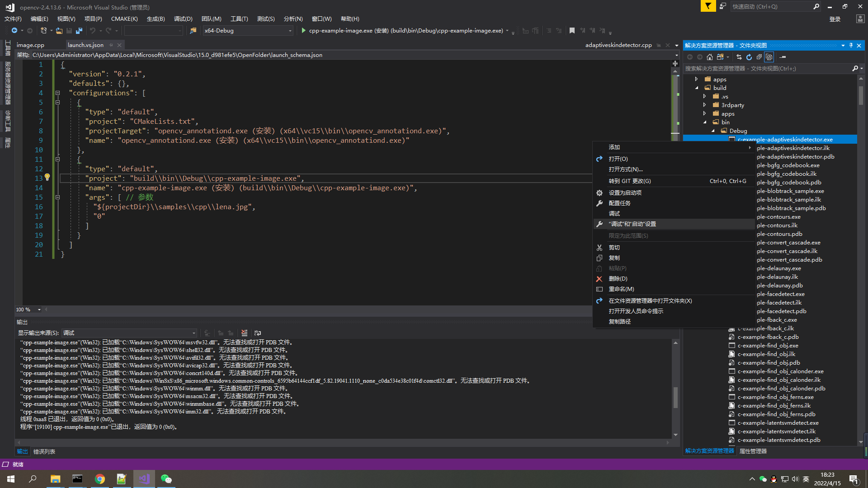Click 登录 sign-in link
The width and height of the screenshot is (868, 488).
tap(835, 19)
